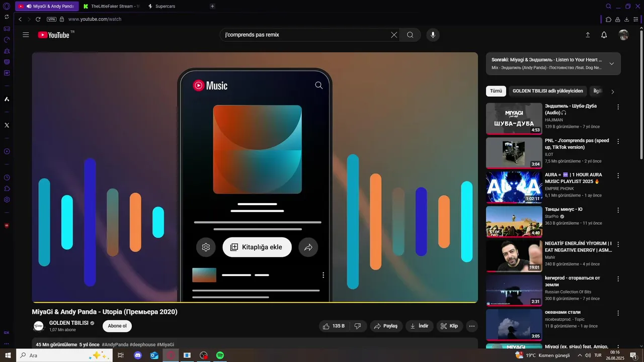Click the magnifier search button beside the query

pyautogui.click(x=410, y=35)
